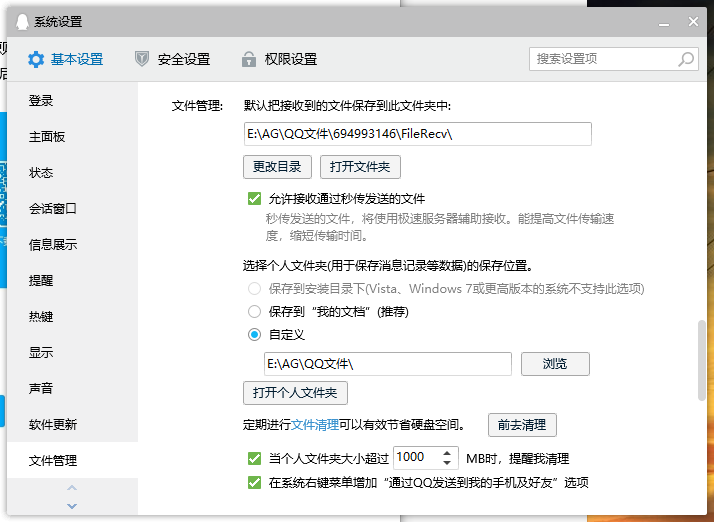
Task: Click the 打开文件夹 button
Action: click(360, 167)
